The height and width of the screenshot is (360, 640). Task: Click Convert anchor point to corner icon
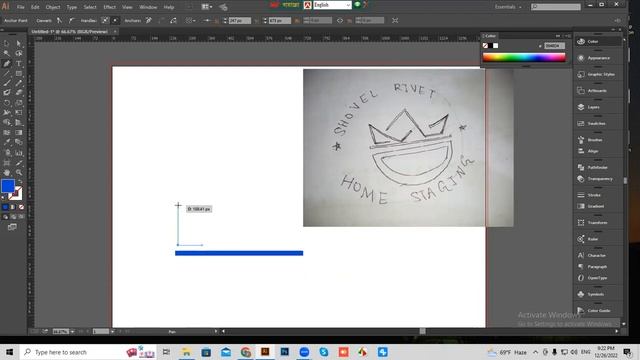[x=60, y=20]
